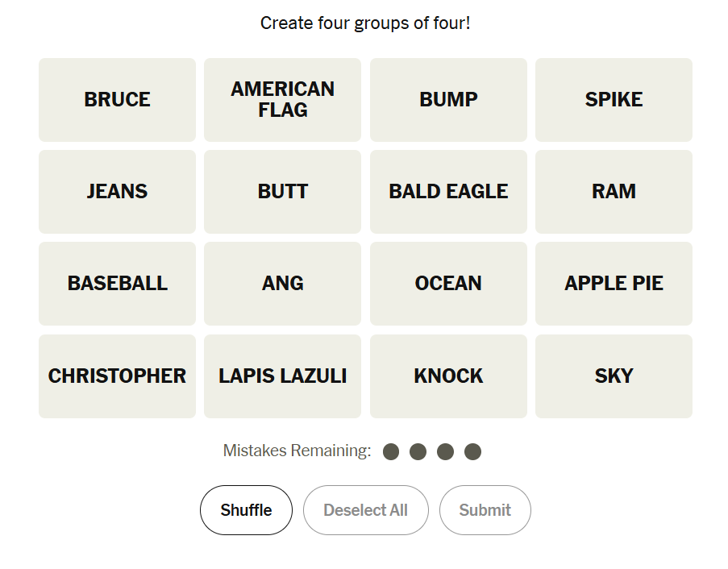Screen dimensions: 728x569
Task: Pick the SPIKE word tile
Action: click(614, 100)
